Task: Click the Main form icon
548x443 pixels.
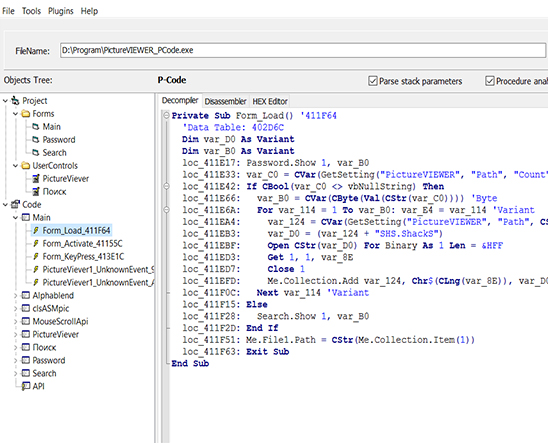Action: click(x=36, y=126)
